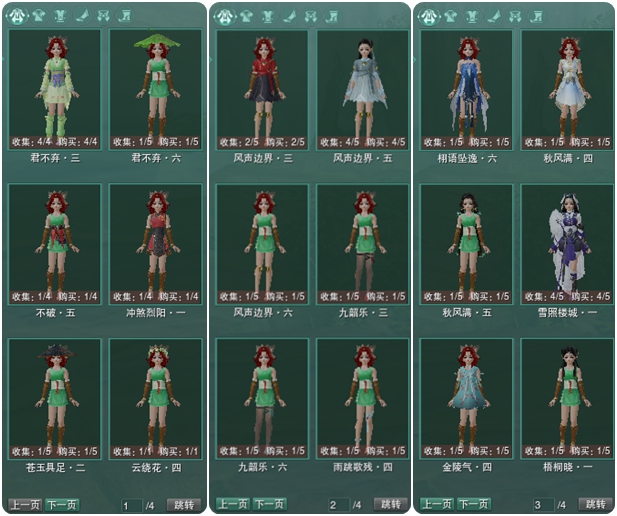Click 上一页 in the page 1 panel

[25, 505]
